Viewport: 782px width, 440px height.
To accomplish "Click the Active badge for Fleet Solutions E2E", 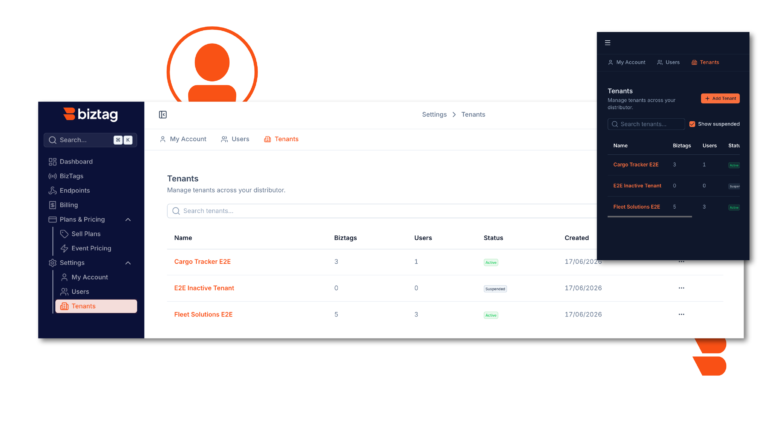I will (x=491, y=315).
